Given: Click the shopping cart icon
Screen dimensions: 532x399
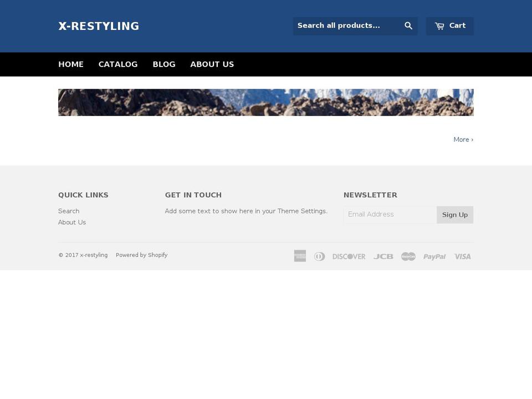Looking at the screenshot, I should click(x=439, y=26).
